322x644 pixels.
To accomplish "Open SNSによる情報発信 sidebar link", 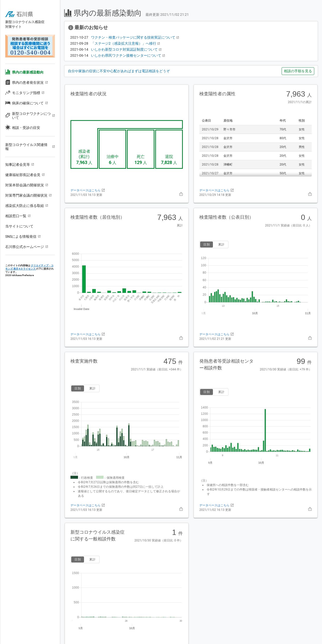I will tap(23, 236).
